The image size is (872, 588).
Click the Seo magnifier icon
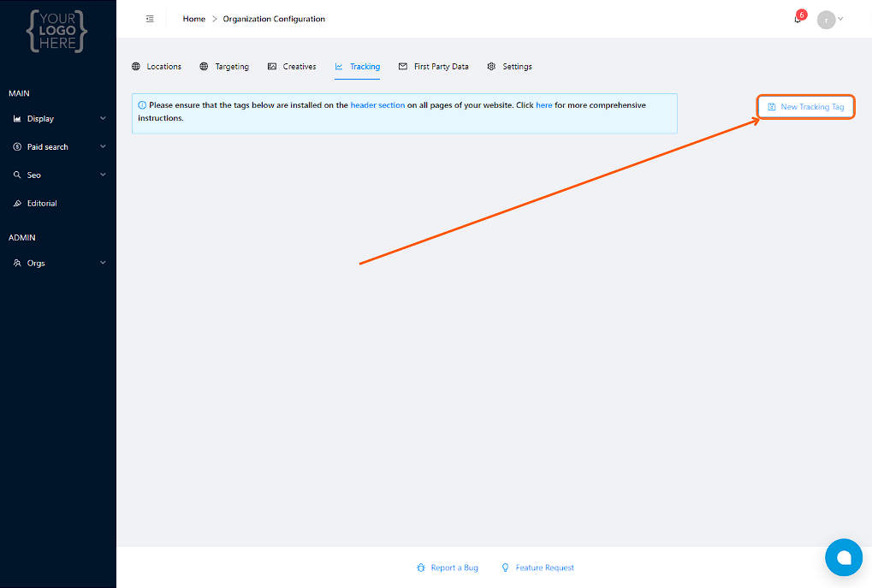[x=17, y=175]
